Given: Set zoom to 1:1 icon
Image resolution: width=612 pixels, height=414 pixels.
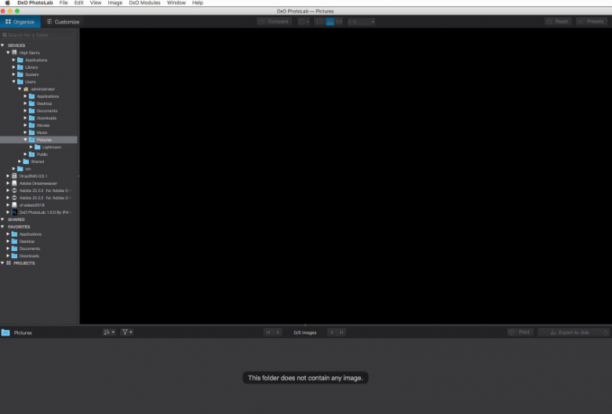Looking at the screenshot, I should point(339,21).
